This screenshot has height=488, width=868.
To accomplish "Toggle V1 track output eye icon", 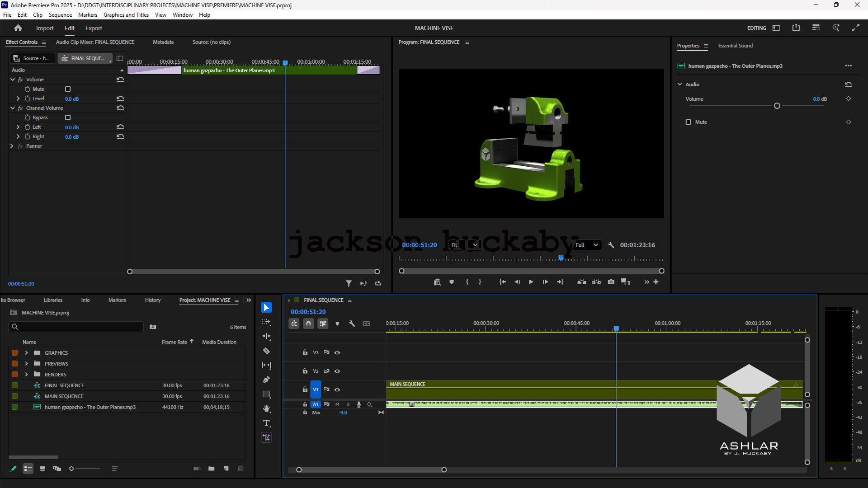I will point(337,389).
